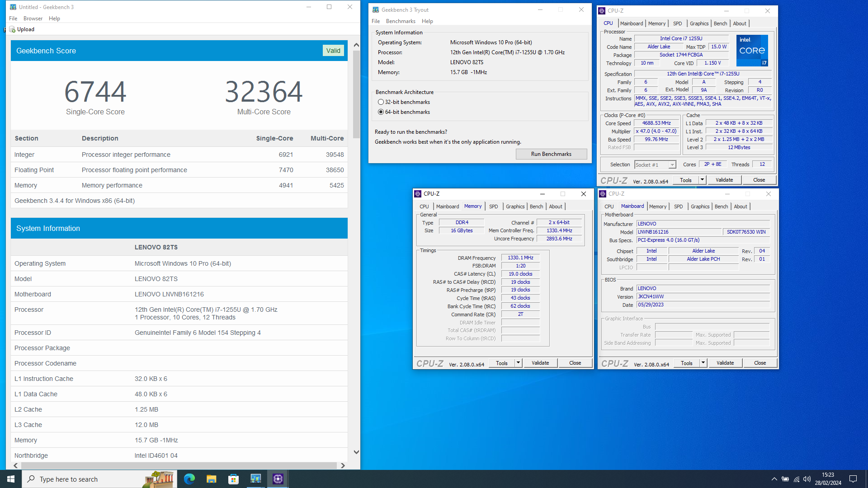Click the Multi-Core score 32364

[x=264, y=92]
